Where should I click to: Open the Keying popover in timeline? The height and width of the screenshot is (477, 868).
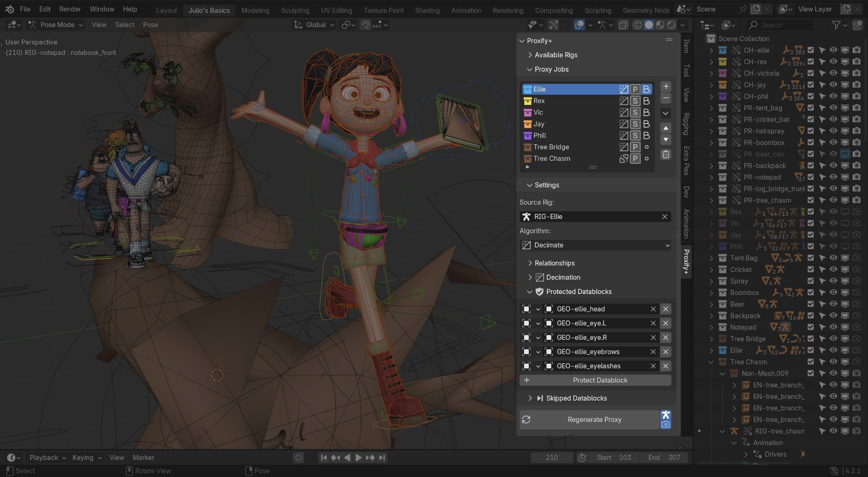pos(87,457)
